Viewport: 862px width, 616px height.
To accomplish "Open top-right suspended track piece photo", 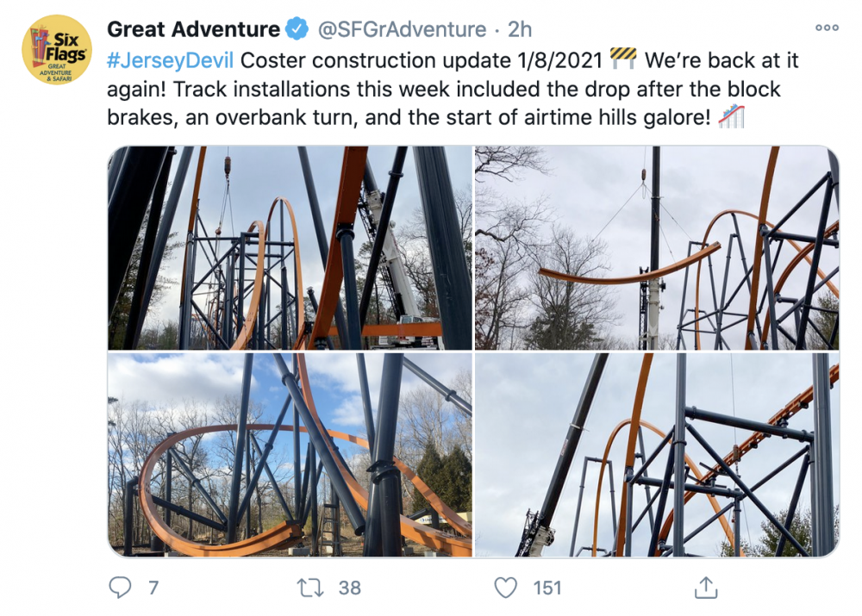I will (657, 248).
